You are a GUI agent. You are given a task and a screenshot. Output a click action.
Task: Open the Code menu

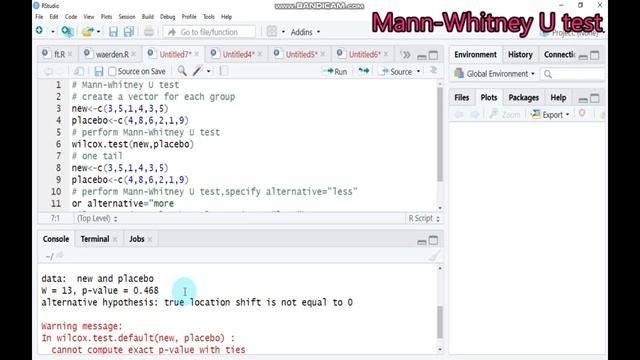click(71, 17)
